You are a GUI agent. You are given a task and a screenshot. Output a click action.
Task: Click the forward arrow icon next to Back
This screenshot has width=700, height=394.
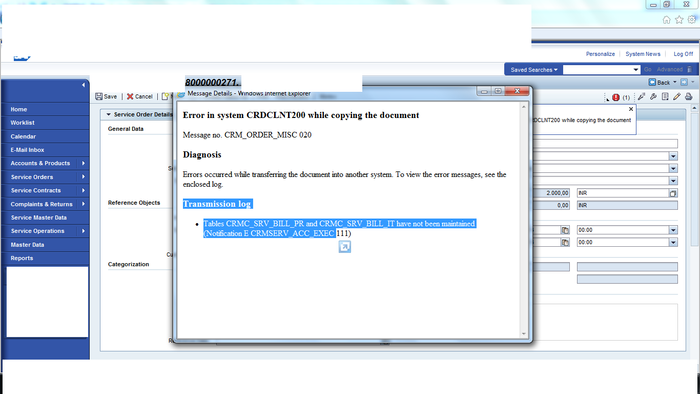pos(683,83)
